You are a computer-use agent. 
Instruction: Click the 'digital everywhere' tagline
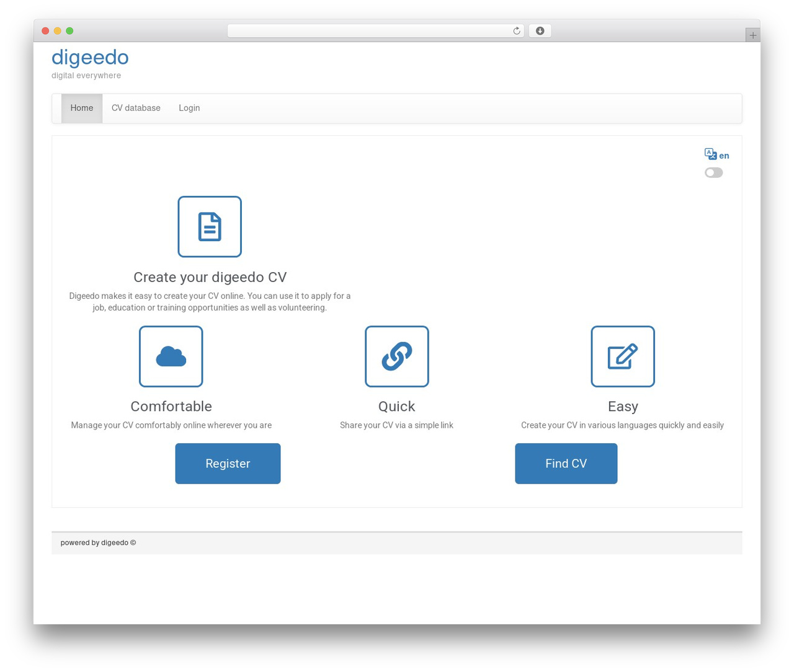tap(86, 76)
